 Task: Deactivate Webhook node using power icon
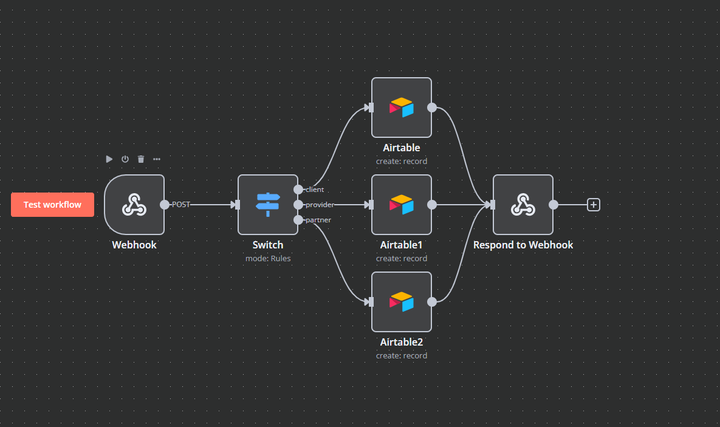click(125, 159)
